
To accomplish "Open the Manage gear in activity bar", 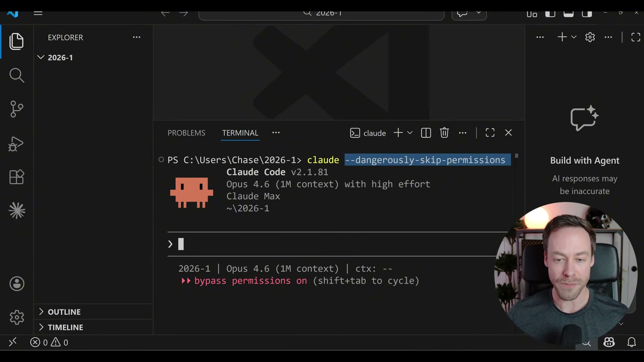I will [17, 317].
